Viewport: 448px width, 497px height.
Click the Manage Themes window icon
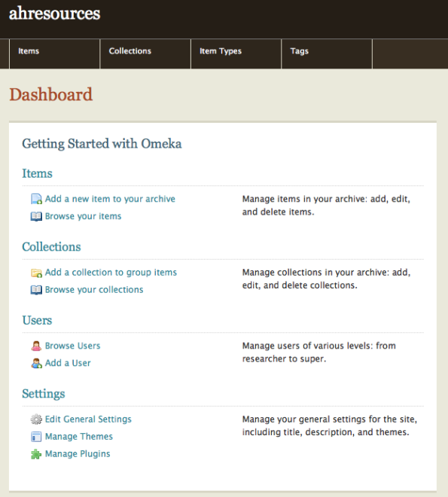tap(36, 437)
